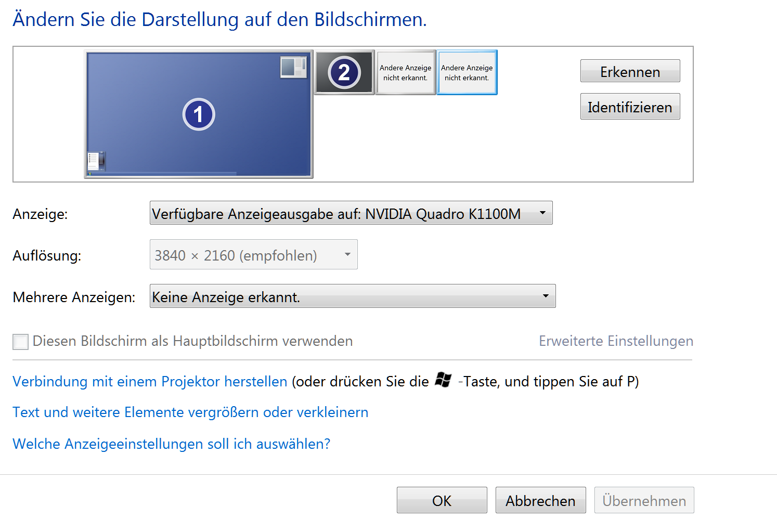The width and height of the screenshot is (777, 532).
Task: Open the Auflösung dropdown
Action: [254, 255]
